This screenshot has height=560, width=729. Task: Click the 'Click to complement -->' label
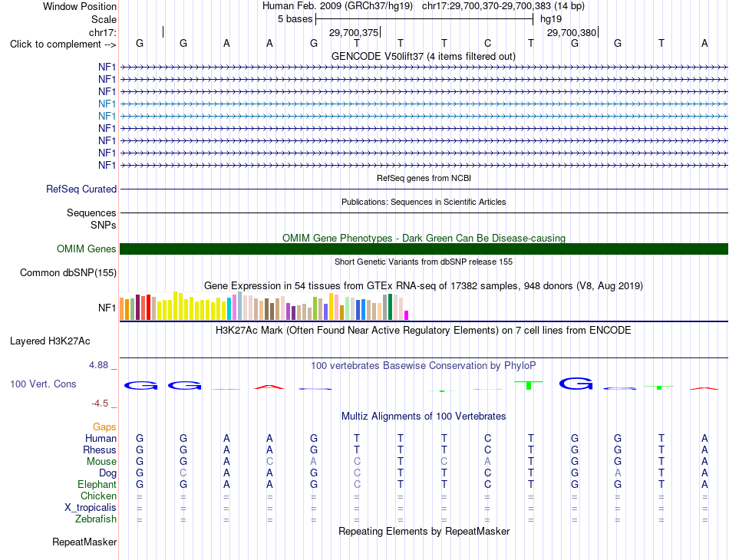[63, 44]
